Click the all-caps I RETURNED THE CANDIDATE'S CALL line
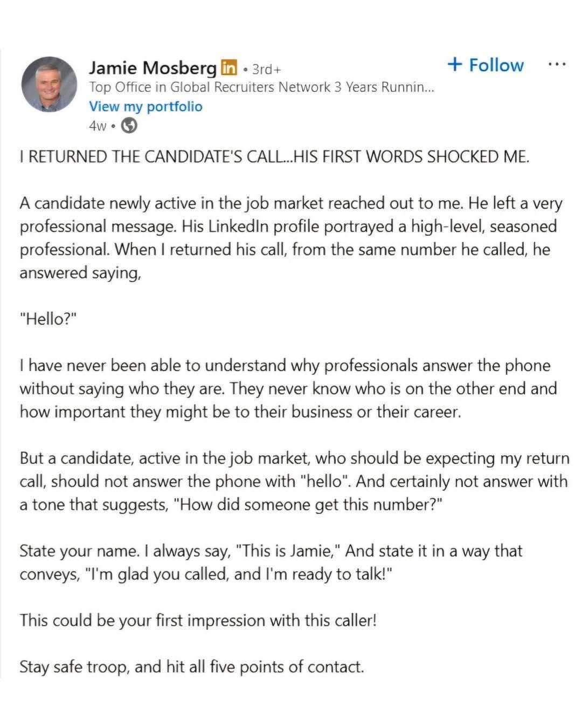Screen dimensions: 582x728 [274, 157]
